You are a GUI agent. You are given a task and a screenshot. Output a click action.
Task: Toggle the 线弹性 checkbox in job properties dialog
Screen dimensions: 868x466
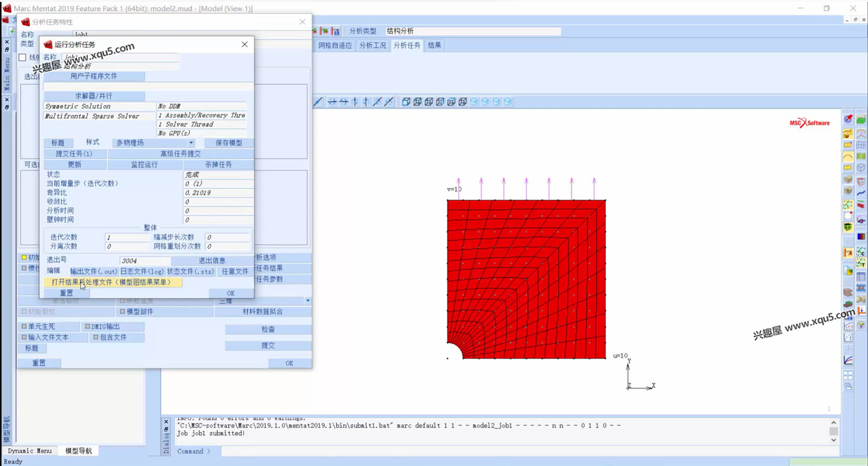pos(23,57)
